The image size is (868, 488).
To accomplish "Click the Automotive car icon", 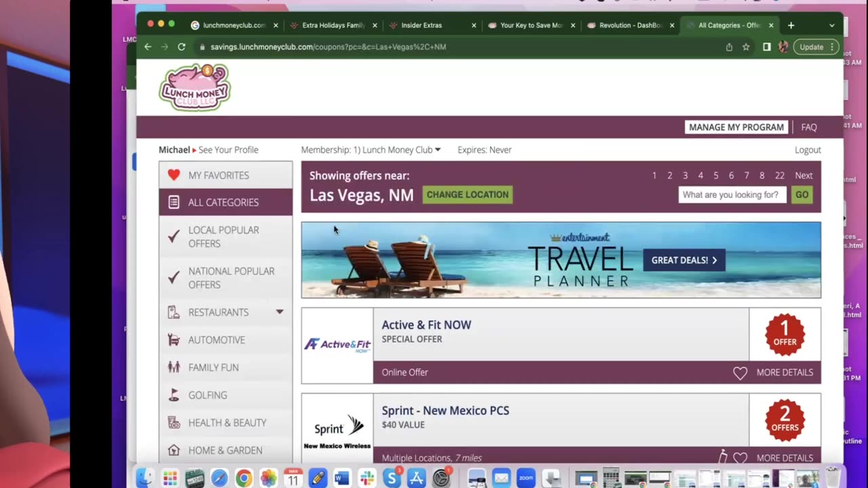I will 174,340.
